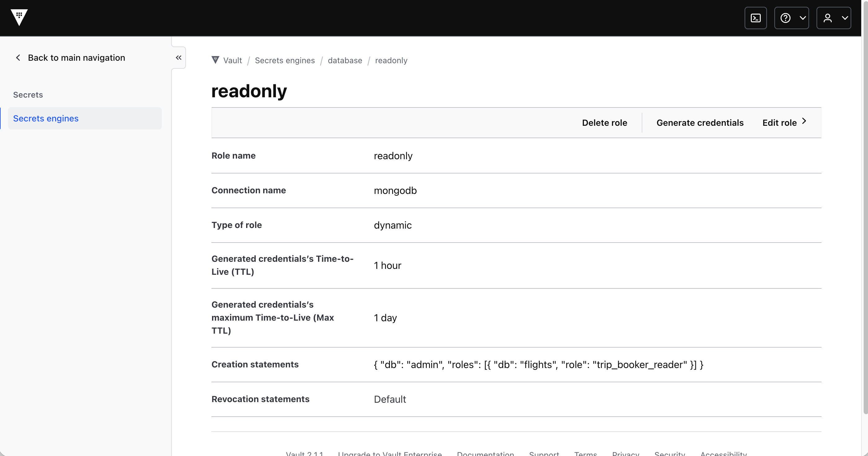868x456 pixels.
Task: Click the 1 day Max TTL value
Action: click(385, 318)
